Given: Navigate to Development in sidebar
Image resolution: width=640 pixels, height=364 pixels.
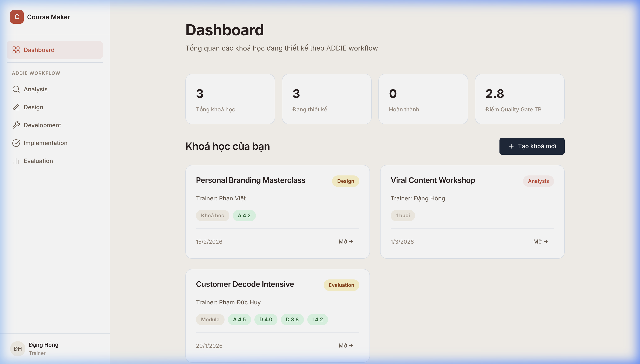Looking at the screenshot, I should [x=55, y=125].
